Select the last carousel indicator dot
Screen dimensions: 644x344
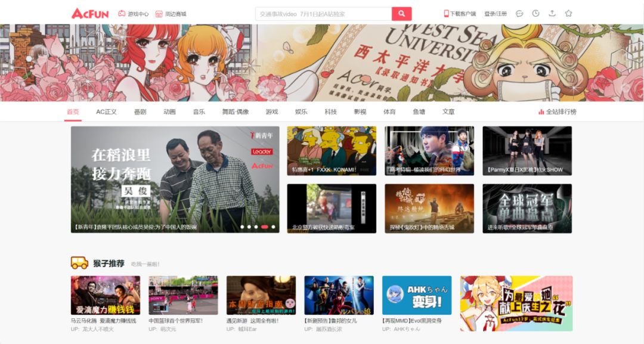coord(274,227)
